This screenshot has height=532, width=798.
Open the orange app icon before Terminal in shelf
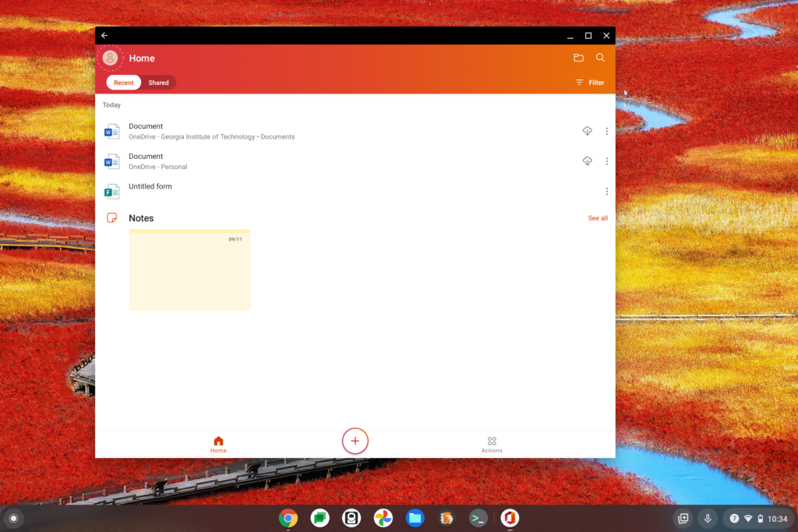point(447,518)
